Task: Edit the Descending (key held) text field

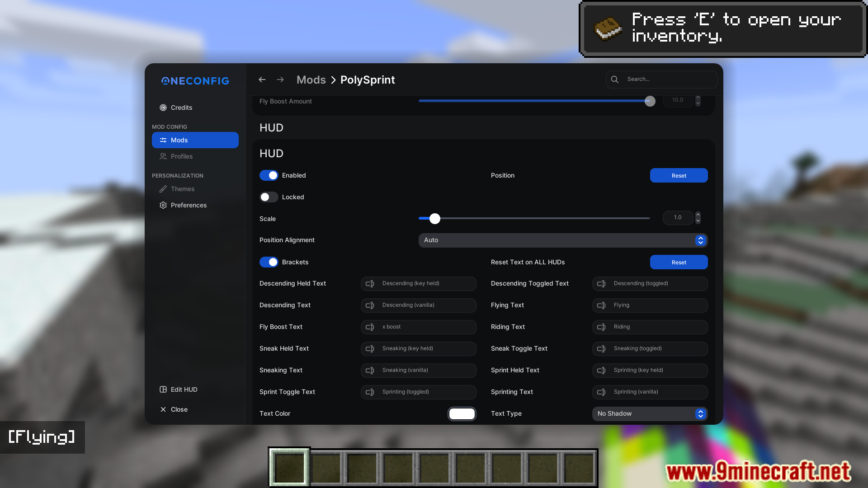Action: coord(418,284)
